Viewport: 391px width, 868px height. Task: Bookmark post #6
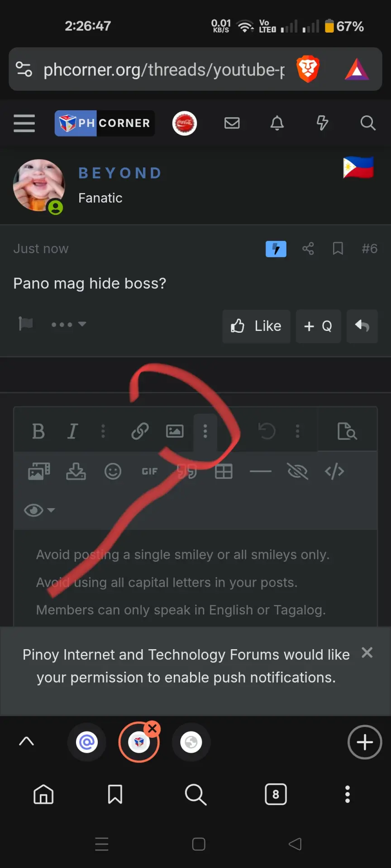(x=338, y=248)
